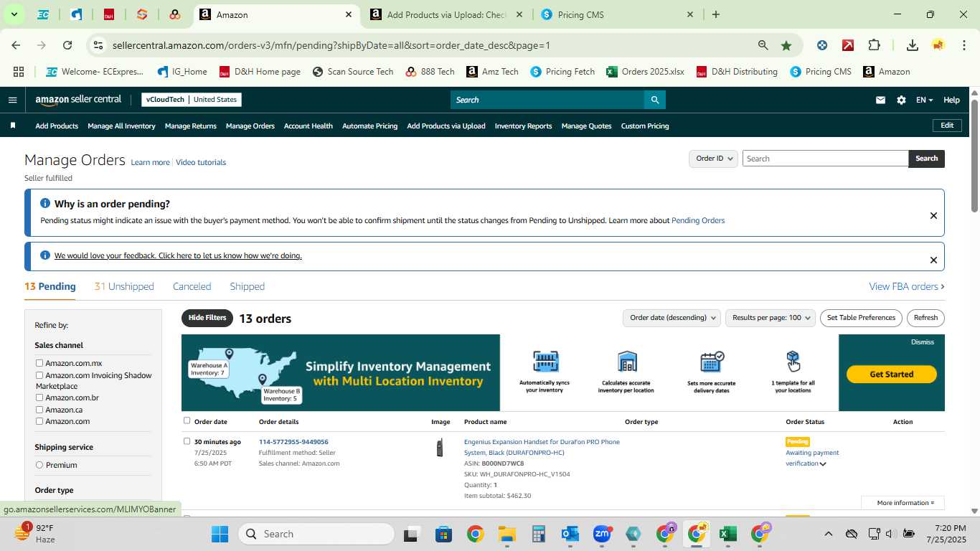Click the 'Sets more accurate delivery dates' calendar icon

[x=712, y=362]
